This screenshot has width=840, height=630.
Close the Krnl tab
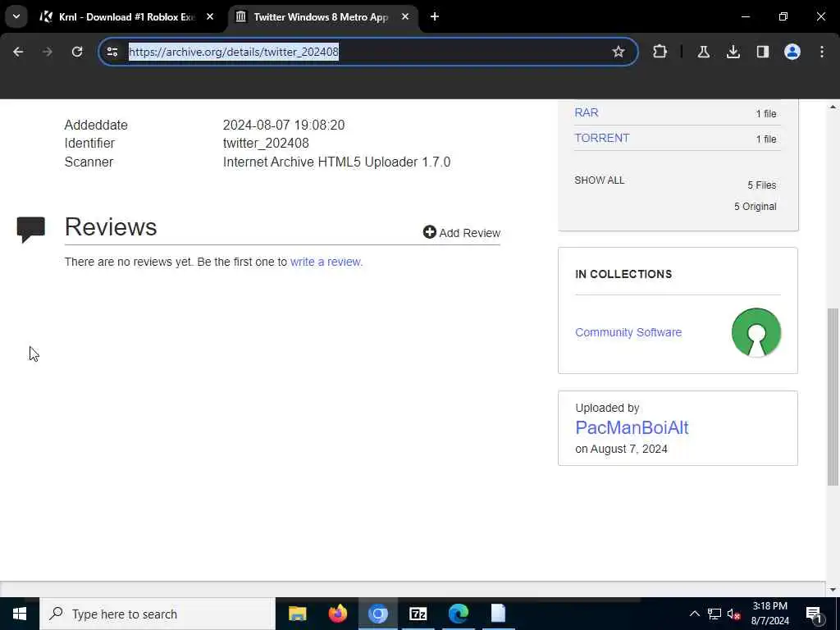tap(210, 17)
